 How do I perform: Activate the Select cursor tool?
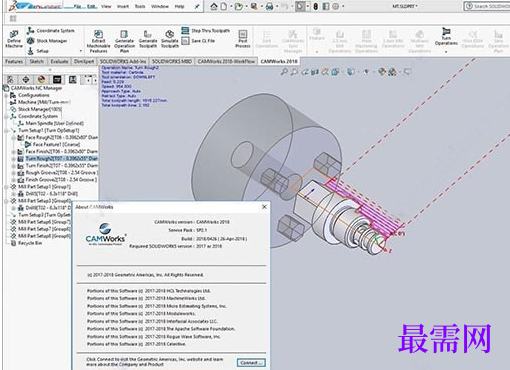[x=300, y=6]
